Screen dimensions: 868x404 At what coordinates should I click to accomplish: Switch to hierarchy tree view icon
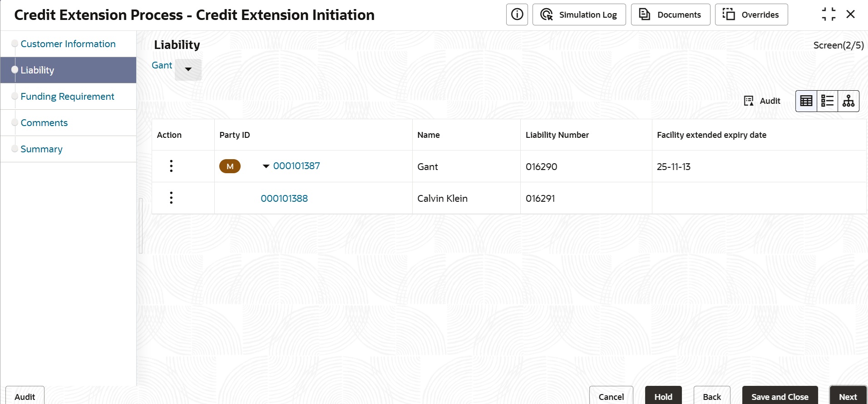848,101
